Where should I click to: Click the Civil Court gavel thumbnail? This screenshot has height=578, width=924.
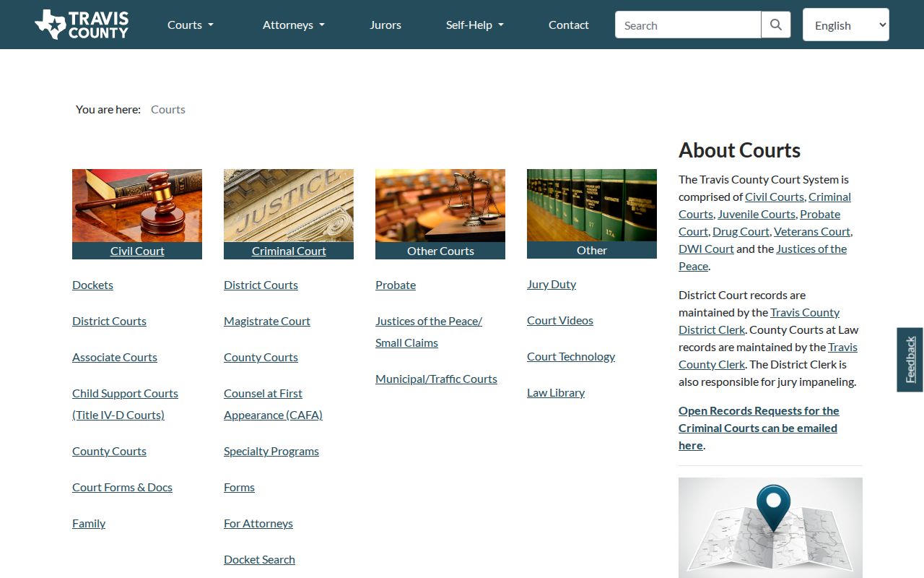(137, 205)
